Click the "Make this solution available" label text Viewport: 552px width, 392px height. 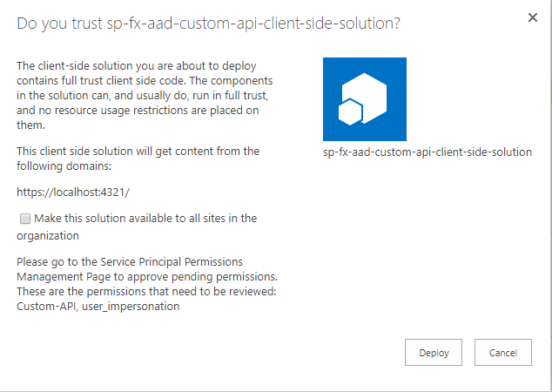[145, 219]
